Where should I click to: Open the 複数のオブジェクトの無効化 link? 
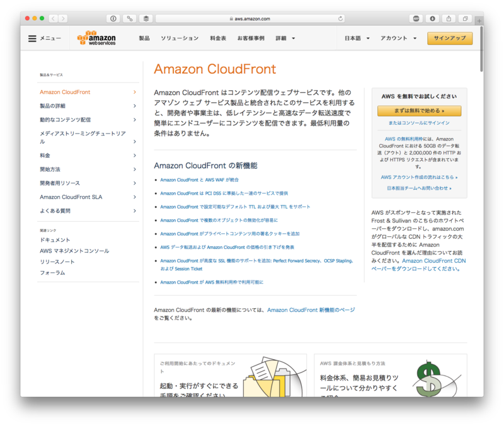click(x=219, y=220)
